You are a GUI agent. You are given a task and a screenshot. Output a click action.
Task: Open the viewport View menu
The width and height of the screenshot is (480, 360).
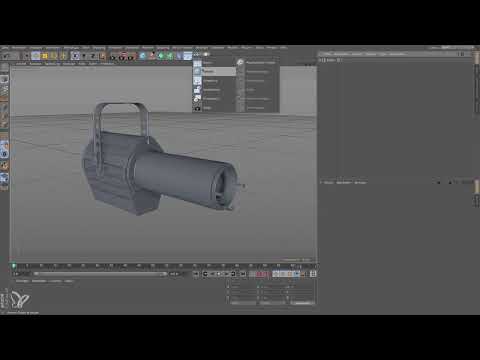tap(21, 63)
